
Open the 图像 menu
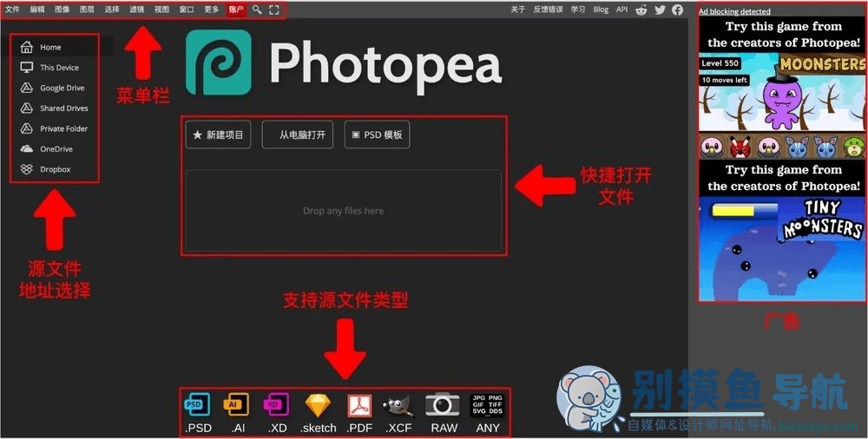point(62,10)
